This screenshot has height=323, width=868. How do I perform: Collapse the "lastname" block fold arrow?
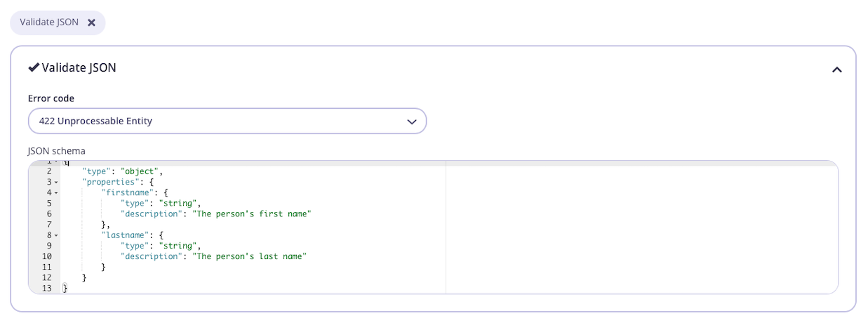(x=55, y=236)
